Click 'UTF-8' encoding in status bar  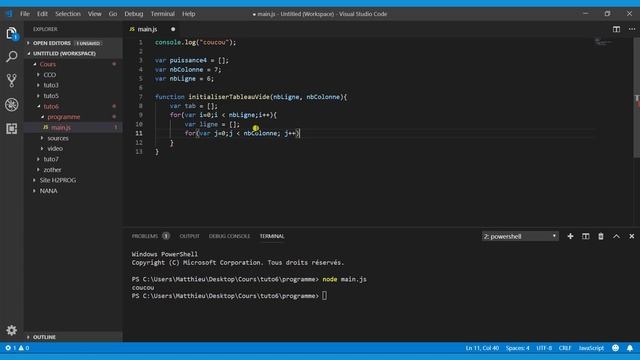pos(544,348)
